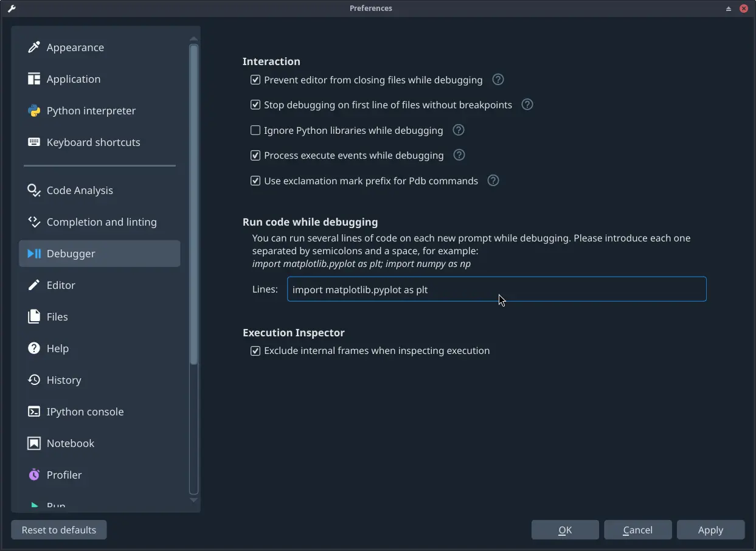The image size is (756, 551).
Task: Click the 'Reset to defaults' button
Action: [58, 530]
